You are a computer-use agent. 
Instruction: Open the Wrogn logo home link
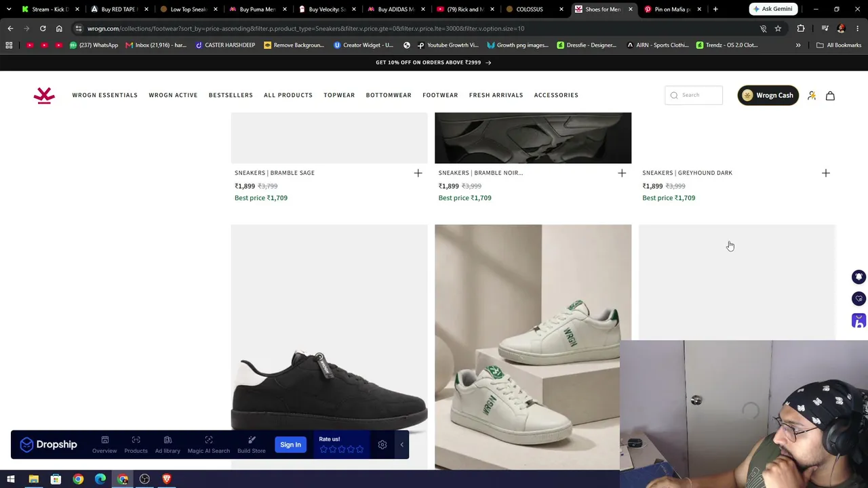coord(44,96)
